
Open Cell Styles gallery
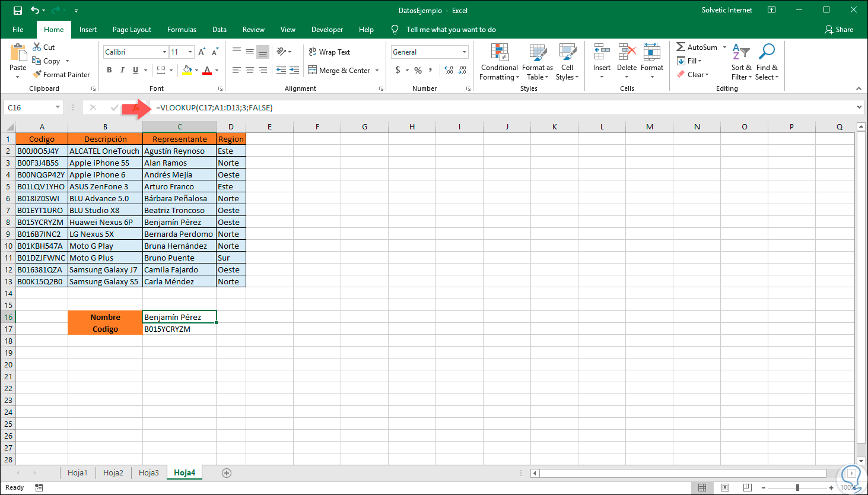[567, 52]
